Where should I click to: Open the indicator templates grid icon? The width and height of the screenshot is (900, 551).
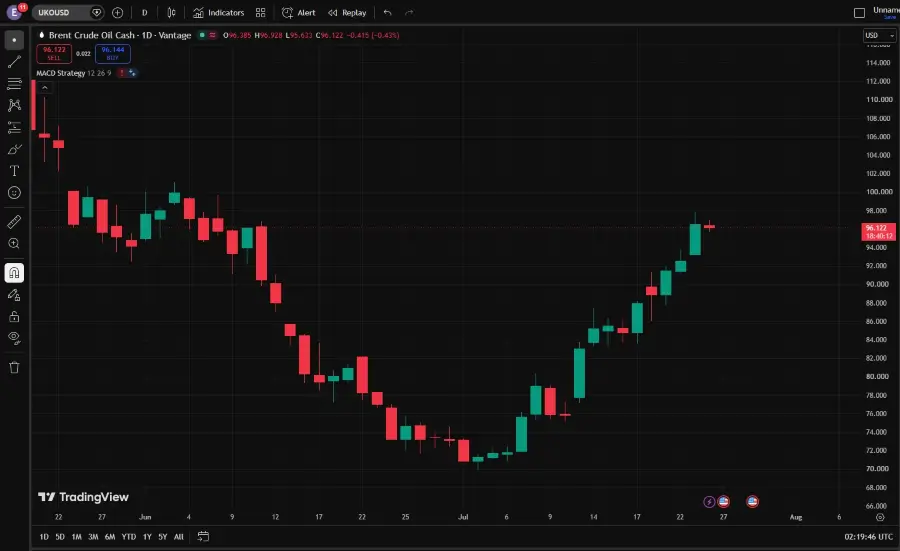pyautogui.click(x=261, y=13)
